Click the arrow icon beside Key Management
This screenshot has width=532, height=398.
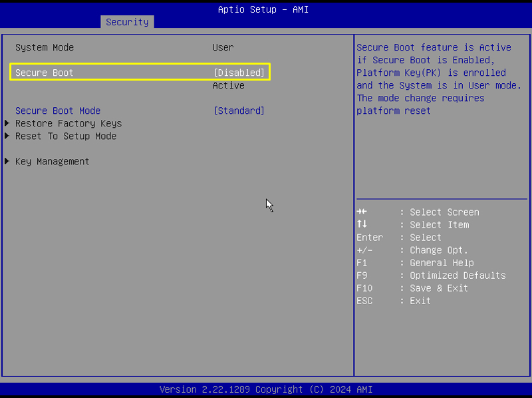point(7,161)
